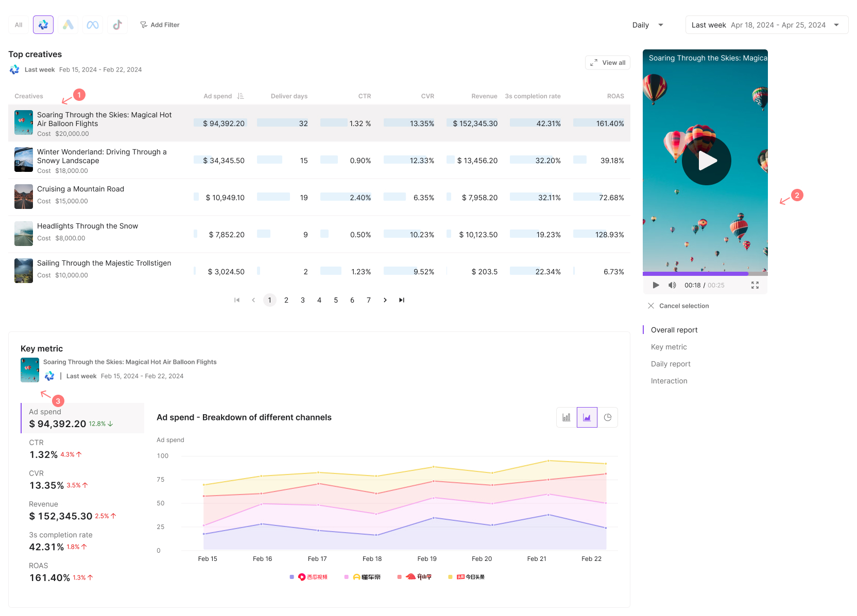The image size is (857, 616).
Task: Click Add Filter button
Action: 160,25
